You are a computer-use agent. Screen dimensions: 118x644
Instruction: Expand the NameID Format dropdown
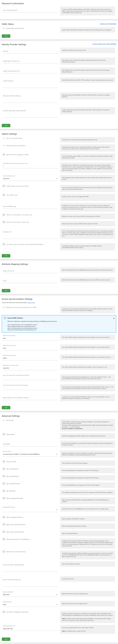pos(30,454)
